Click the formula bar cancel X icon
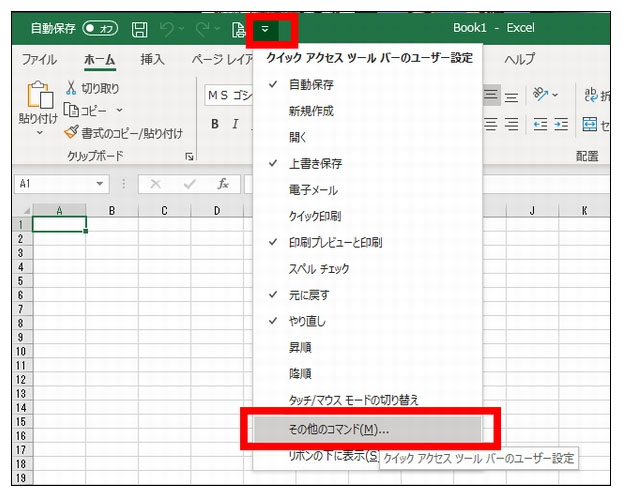 155,184
